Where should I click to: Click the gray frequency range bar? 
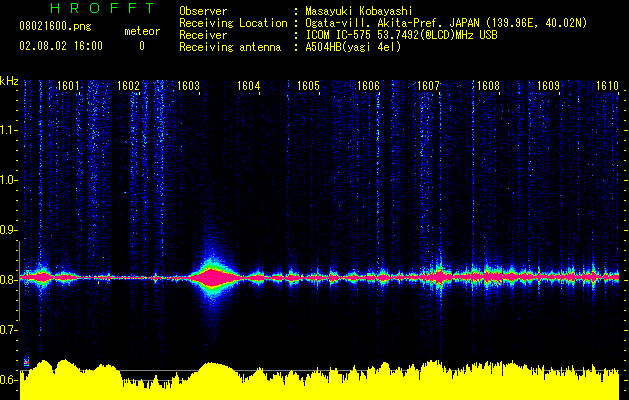click(x=19, y=281)
